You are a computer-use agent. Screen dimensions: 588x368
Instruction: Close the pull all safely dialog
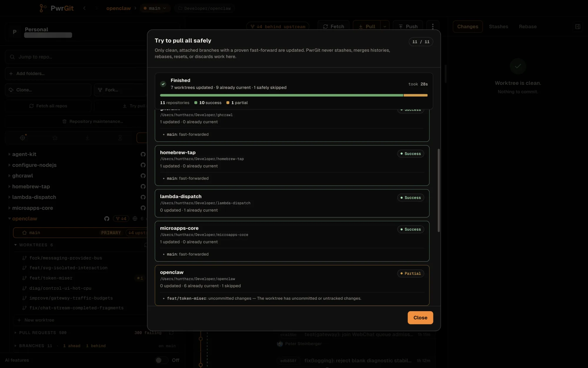pyautogui.click(x=420, y=318)
